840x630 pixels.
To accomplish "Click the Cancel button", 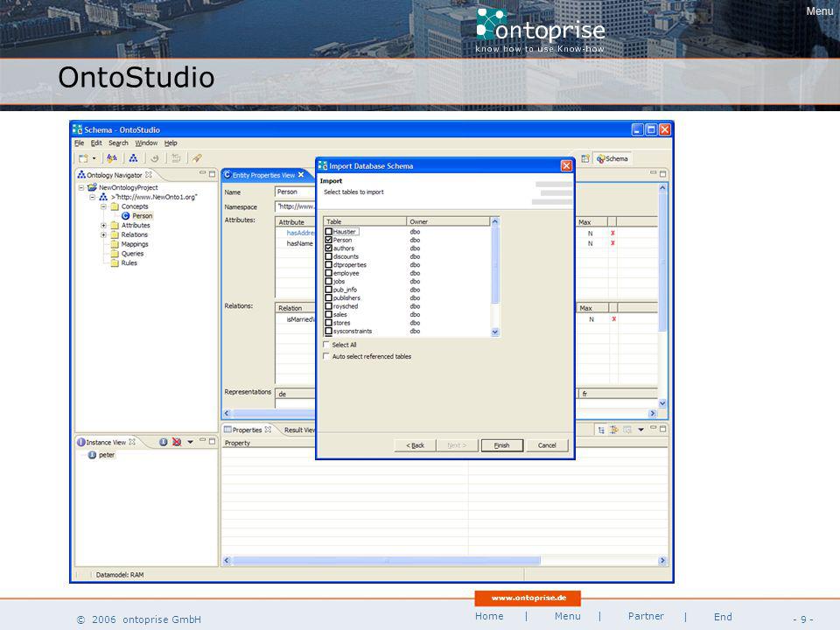I will coord(547,445).
